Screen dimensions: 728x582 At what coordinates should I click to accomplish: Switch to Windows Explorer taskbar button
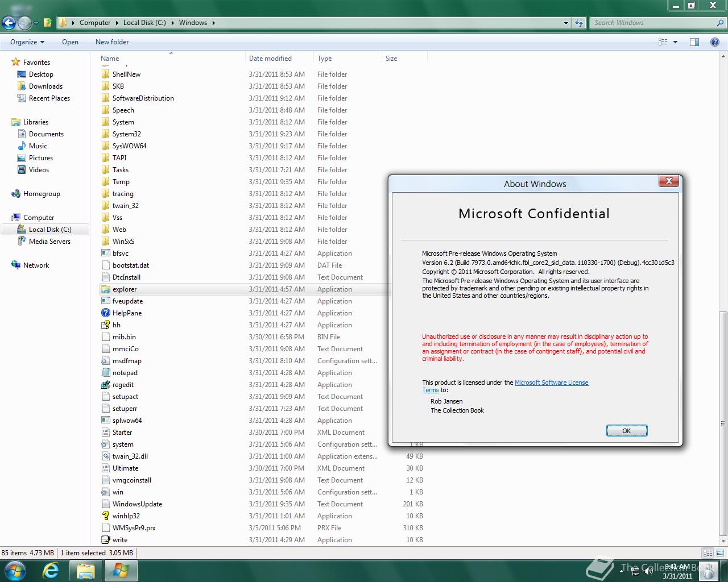86,570
